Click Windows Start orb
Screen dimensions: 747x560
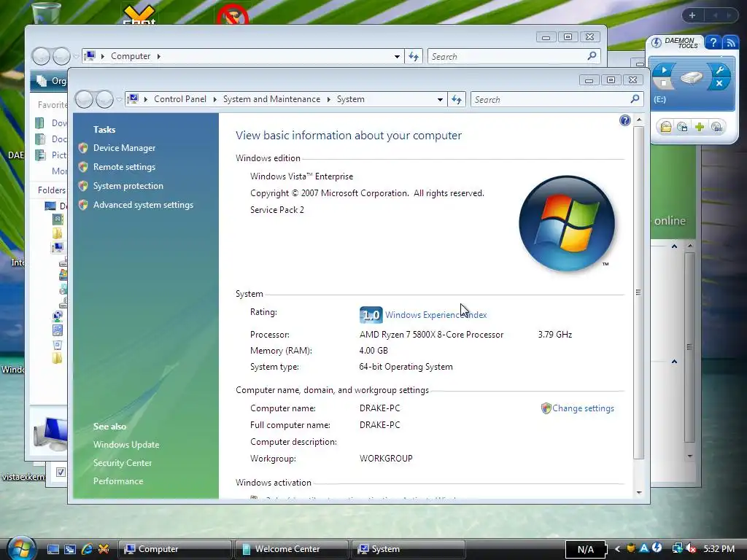tap(21, 548)
